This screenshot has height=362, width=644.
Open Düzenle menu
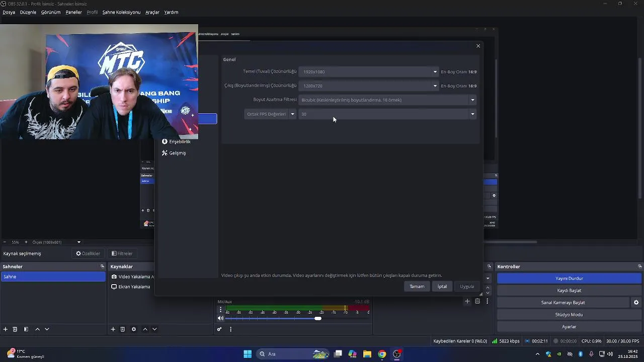pos(28,12)
